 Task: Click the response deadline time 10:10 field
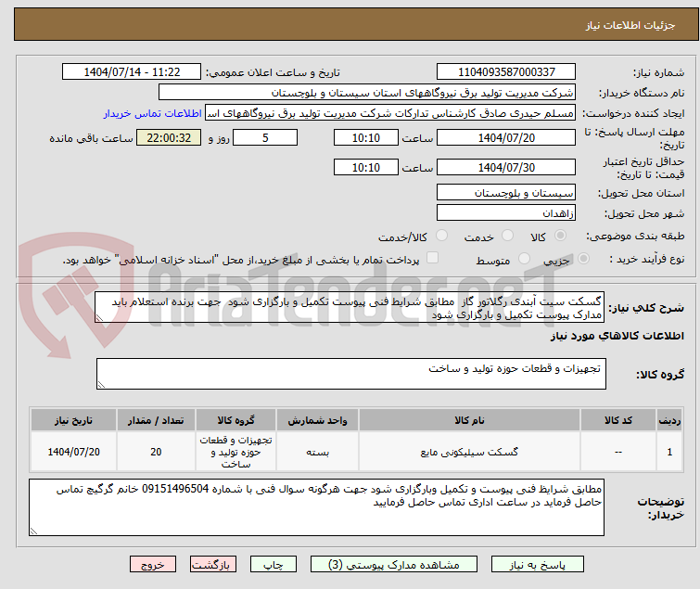click(366, 137)
